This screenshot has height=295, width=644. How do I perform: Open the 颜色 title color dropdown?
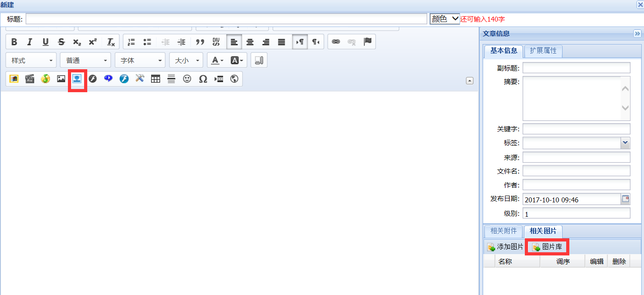click(445, 18)
